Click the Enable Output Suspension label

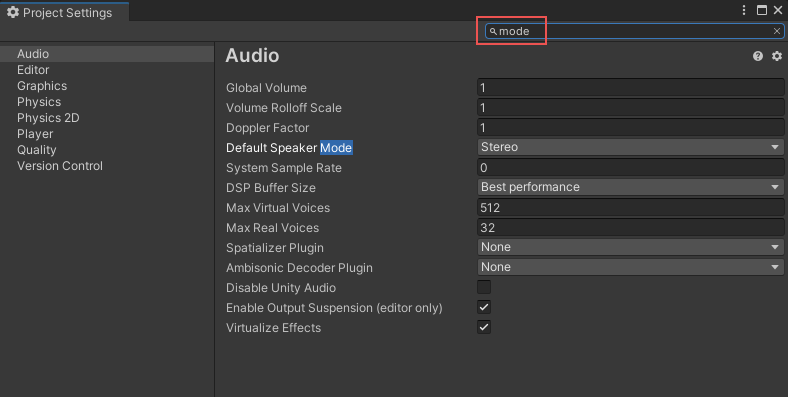pos(334,308)
